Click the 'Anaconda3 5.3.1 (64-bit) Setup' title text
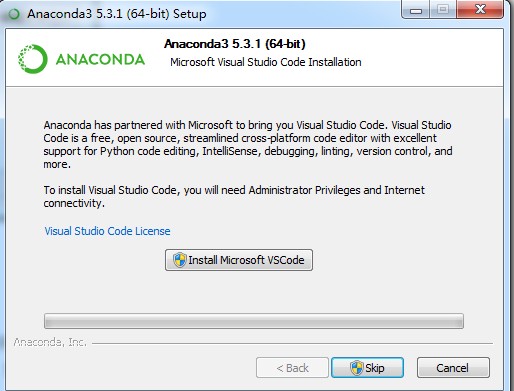 coord(117,14)
